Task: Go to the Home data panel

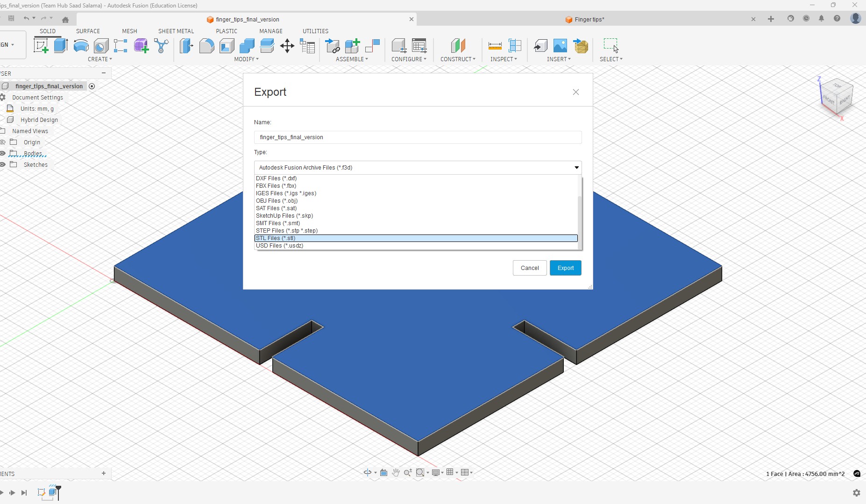Action: pos(65,19)
